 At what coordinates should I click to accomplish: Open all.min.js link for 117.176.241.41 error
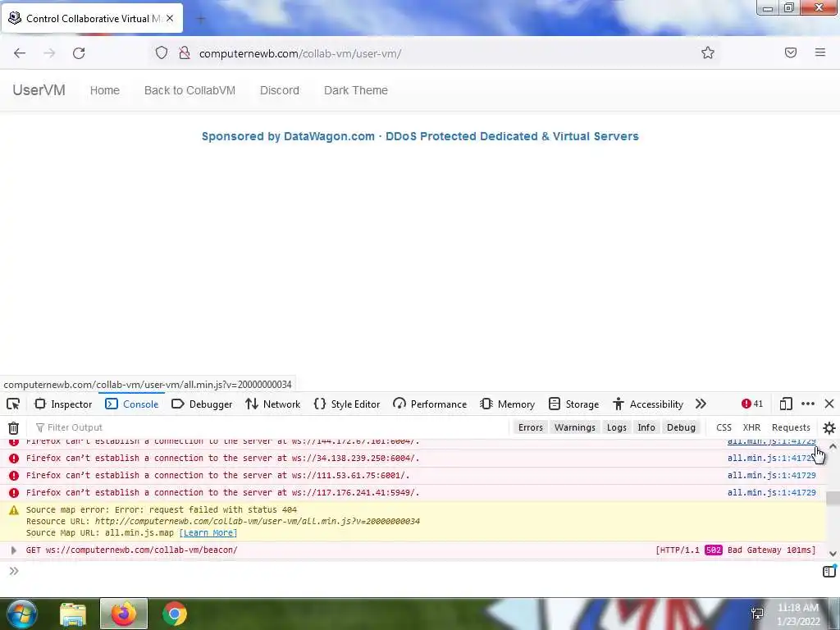click(771, 493)
